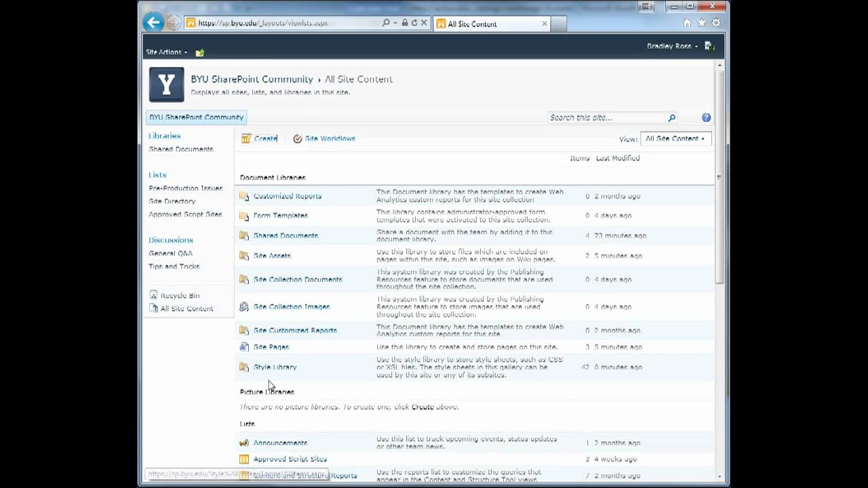Open the Site Actions dropdown menu
The height and width of the screenshot is (488, 868).
click(x=166, y=52)
